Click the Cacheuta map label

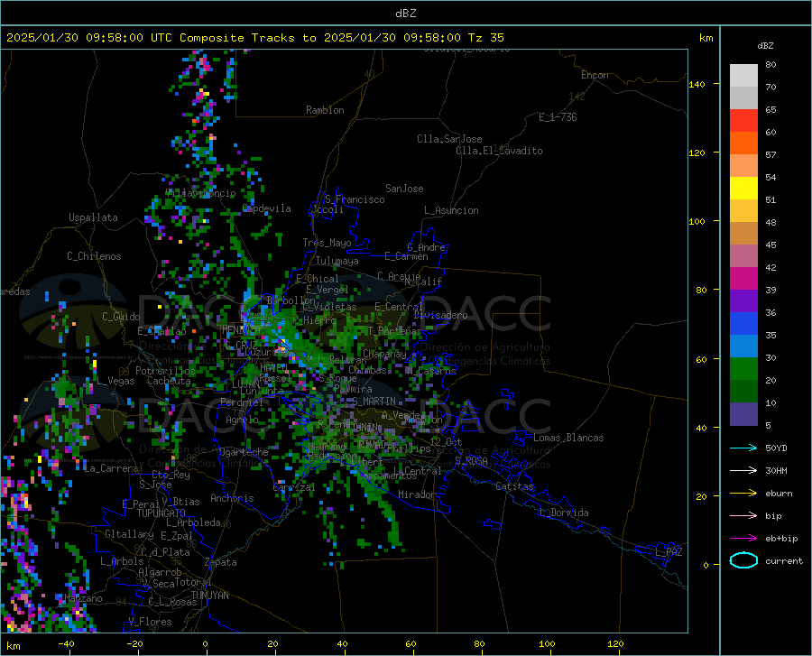point(169,381)
